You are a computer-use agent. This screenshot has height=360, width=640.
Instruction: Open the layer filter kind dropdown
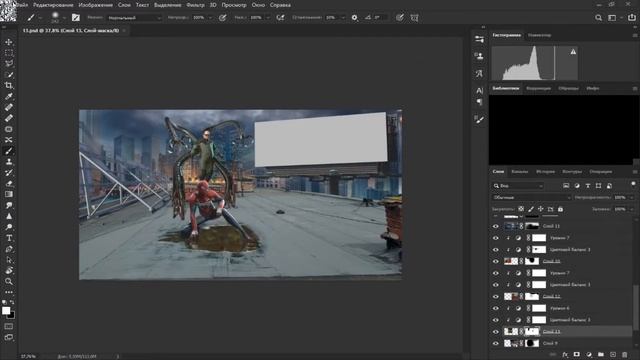[518, 186]
